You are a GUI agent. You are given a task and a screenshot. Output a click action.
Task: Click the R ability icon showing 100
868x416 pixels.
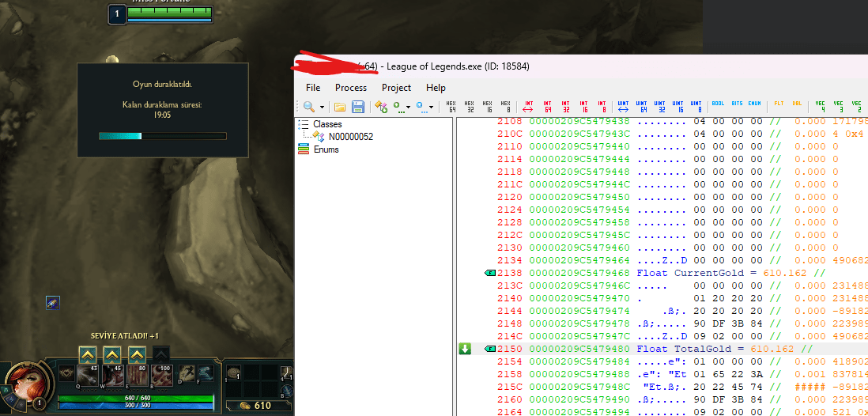(x=162, y=374)
